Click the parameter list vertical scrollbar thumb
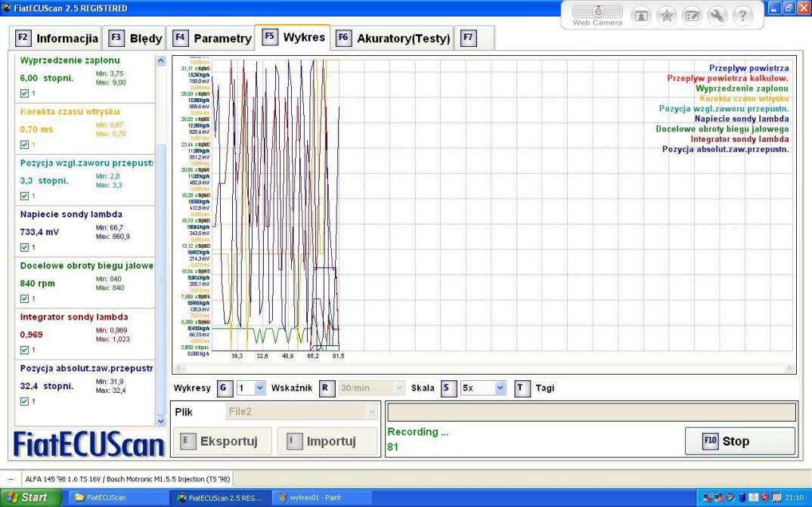The height and width of the screenshot is (507, 812). [160, 280]
